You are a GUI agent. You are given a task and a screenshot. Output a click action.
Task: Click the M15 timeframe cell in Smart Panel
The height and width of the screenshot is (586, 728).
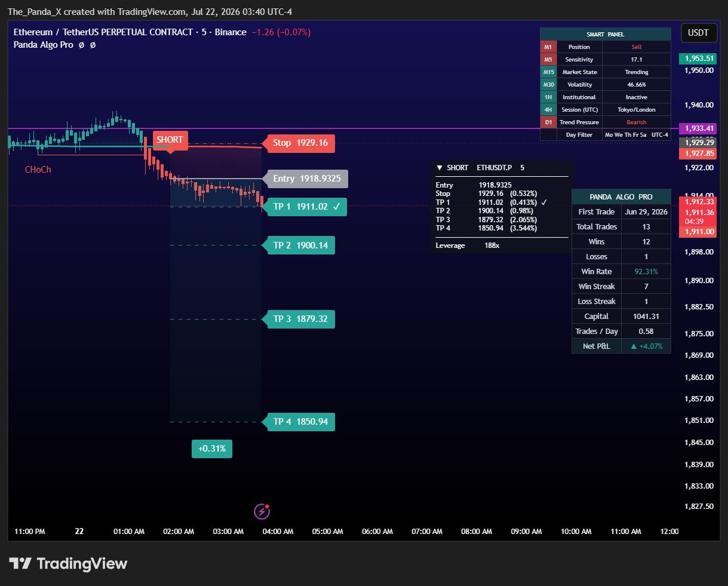pos(549,72)
